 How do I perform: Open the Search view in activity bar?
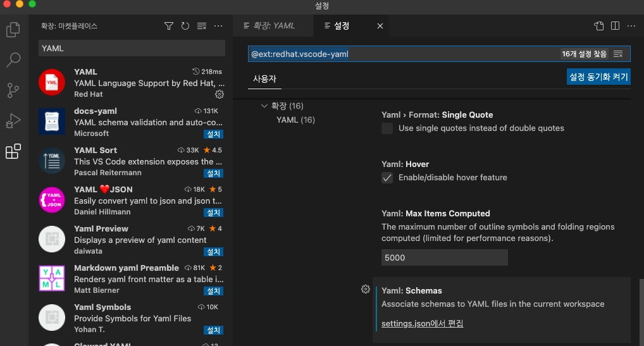tap(13, 60)
